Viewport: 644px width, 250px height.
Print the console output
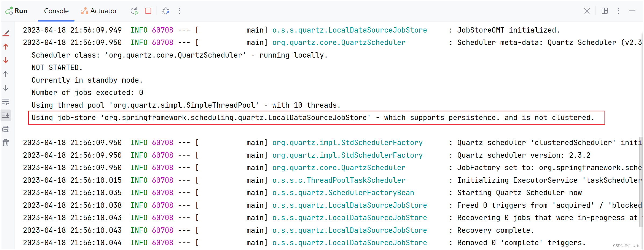tap(6, 129)
